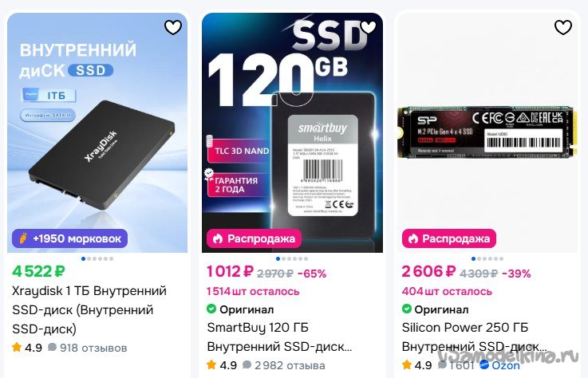Click Оригинал checkmark on Silicon Power item

click(407, 309)
